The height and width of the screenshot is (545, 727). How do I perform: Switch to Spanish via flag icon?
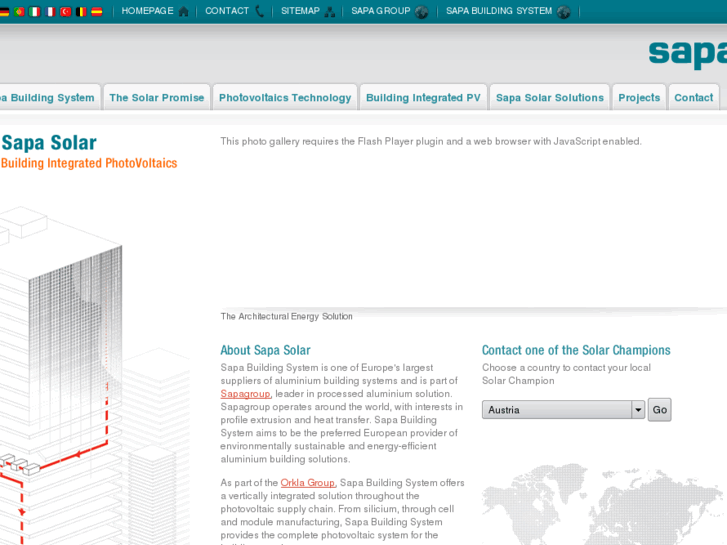pos(96,12)
